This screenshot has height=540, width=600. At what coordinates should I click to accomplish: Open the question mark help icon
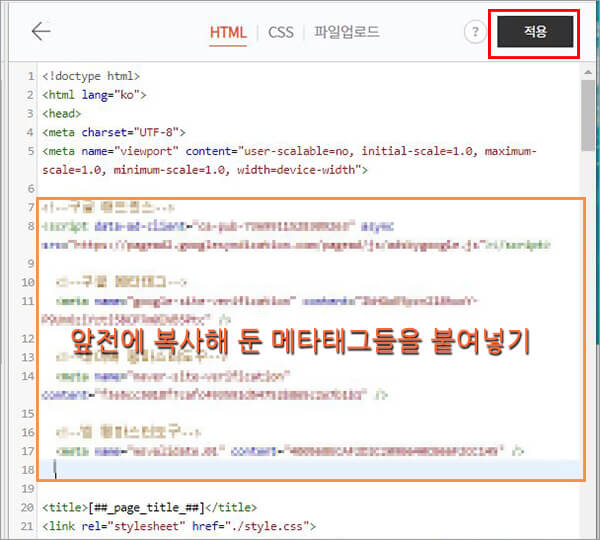click(475, 32)
